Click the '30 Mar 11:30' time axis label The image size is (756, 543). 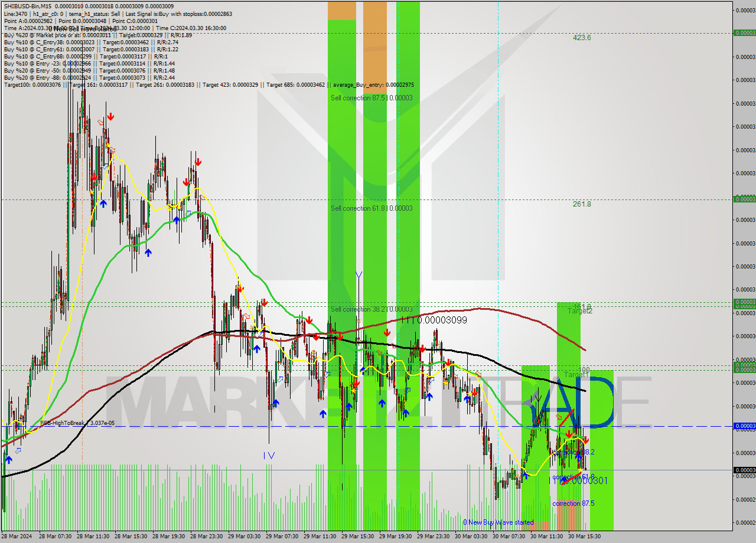(x=546, y=537)
